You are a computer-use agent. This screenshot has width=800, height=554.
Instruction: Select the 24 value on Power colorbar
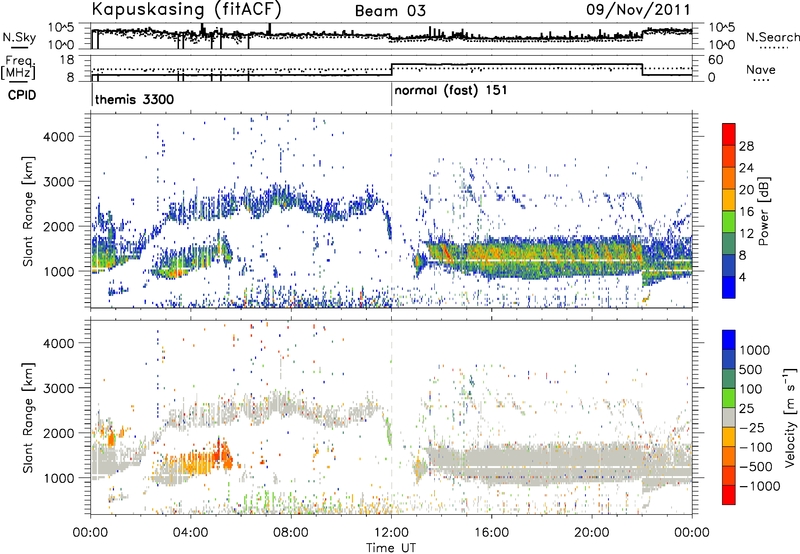point(746,168)
